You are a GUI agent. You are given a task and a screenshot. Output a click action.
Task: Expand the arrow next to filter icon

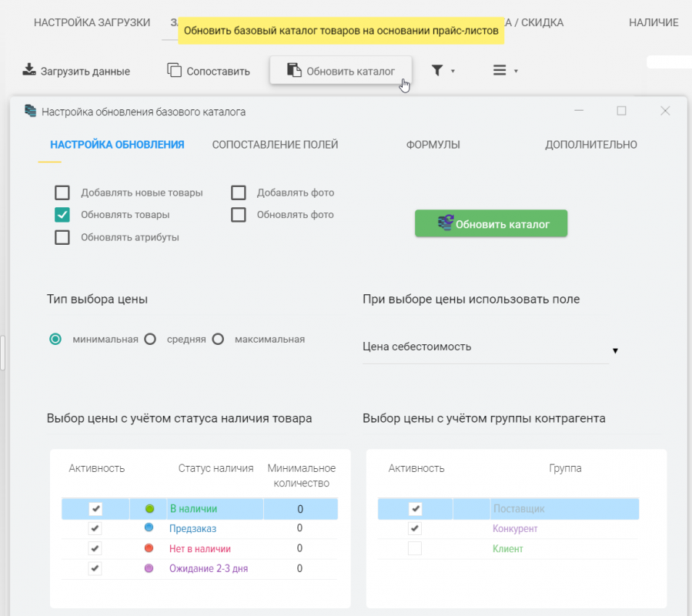tap(453, 72)
